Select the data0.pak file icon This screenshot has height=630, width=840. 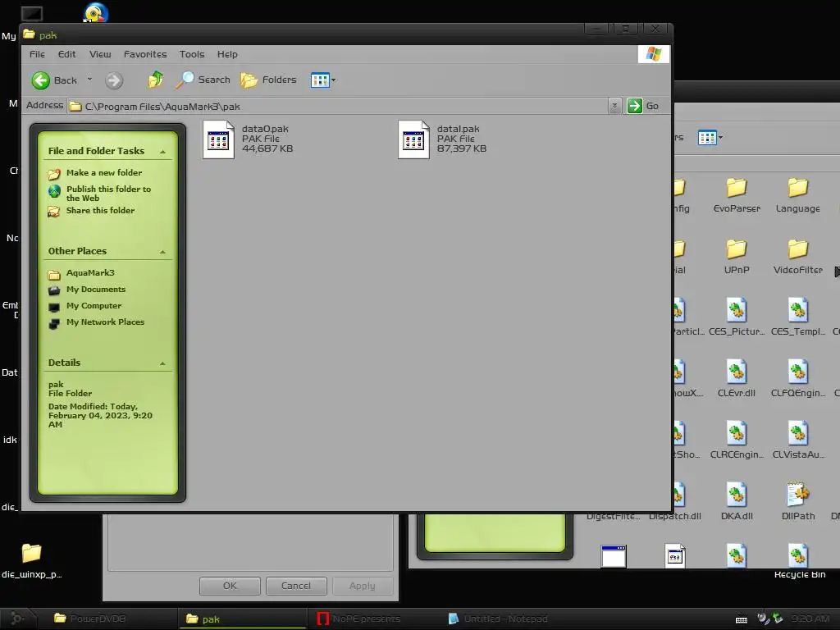(218, 139)
